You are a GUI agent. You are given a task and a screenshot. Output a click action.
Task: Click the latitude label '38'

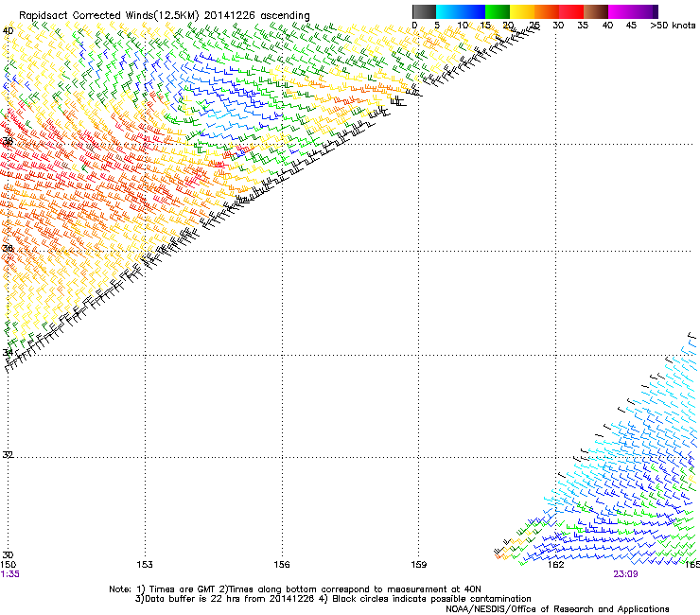point(8,142)
